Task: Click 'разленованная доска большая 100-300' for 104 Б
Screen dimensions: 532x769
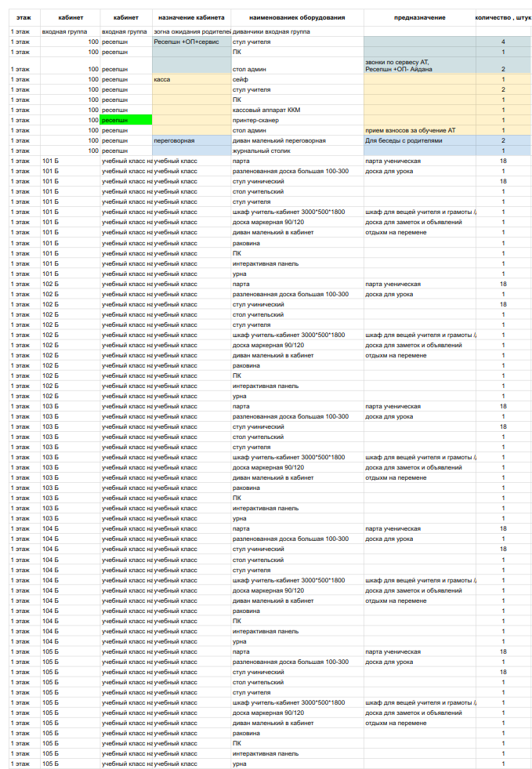Action: (297, 539)
